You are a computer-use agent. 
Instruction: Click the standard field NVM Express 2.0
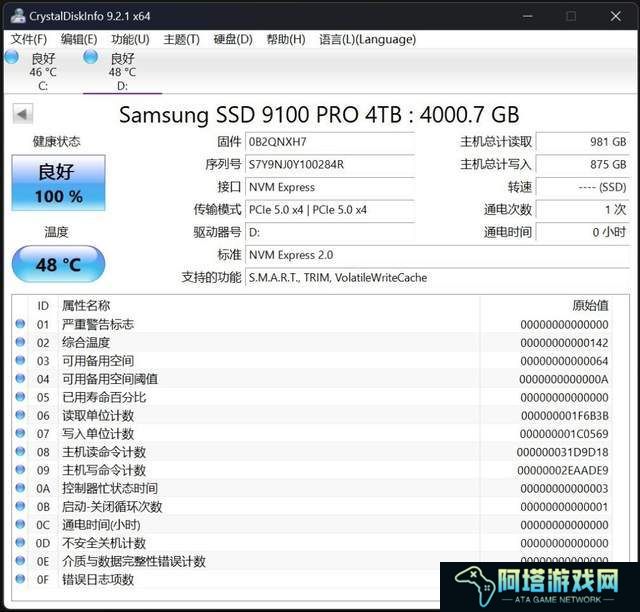click(x=438, y=255)
